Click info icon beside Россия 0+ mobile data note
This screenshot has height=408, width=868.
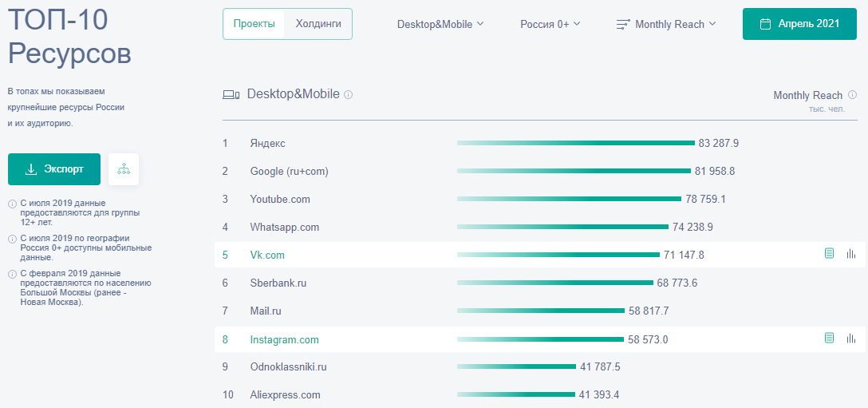[12, 240]
